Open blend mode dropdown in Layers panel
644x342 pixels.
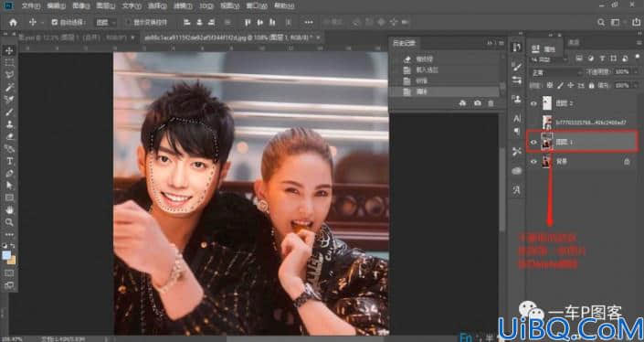(556, 72)
